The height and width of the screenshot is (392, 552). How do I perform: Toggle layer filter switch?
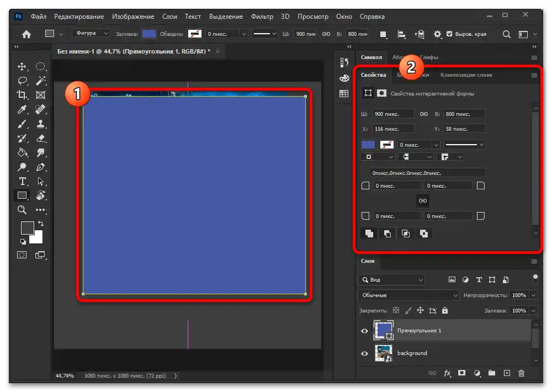coord(535,279)
